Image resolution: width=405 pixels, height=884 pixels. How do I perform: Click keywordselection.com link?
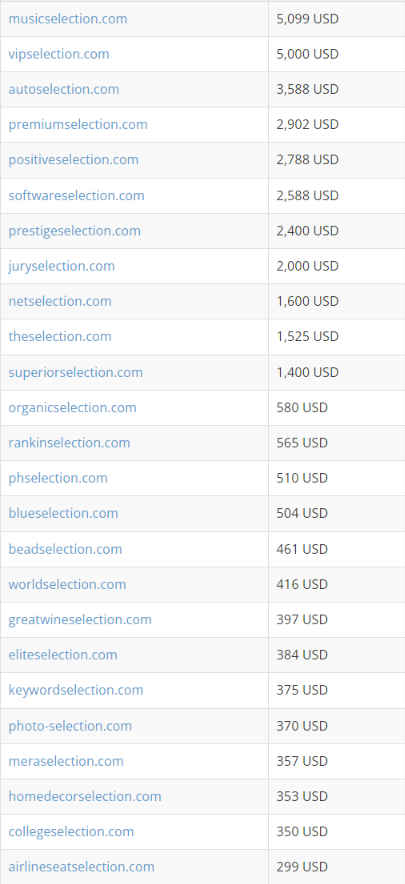[76, 689]
